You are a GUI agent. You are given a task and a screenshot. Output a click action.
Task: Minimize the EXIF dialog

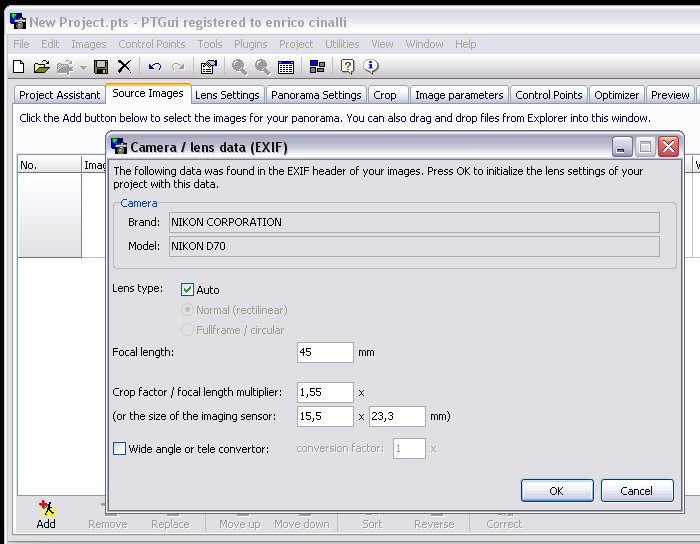(x=621, y=147)
